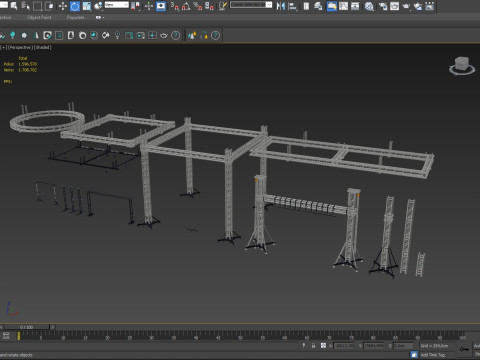Open the Populate ribbon tab
Screen dimensions: 480x360
(x=75, y=17)
